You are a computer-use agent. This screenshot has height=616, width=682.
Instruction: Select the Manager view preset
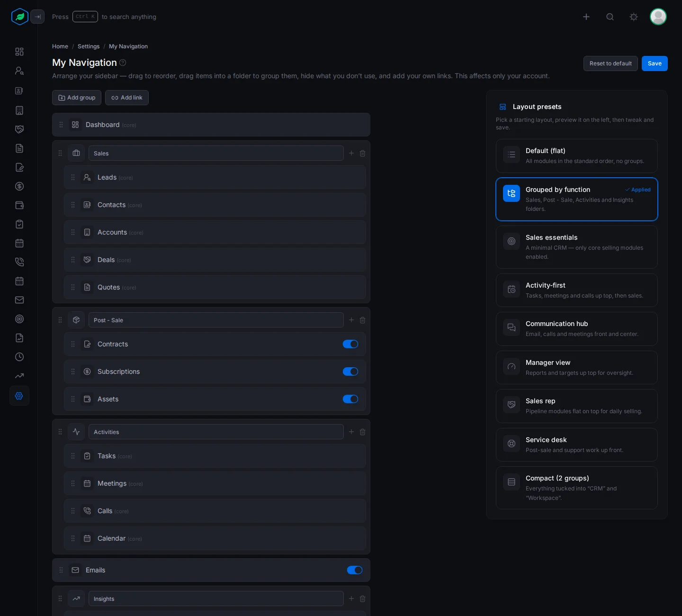click(x=577, y=368)
